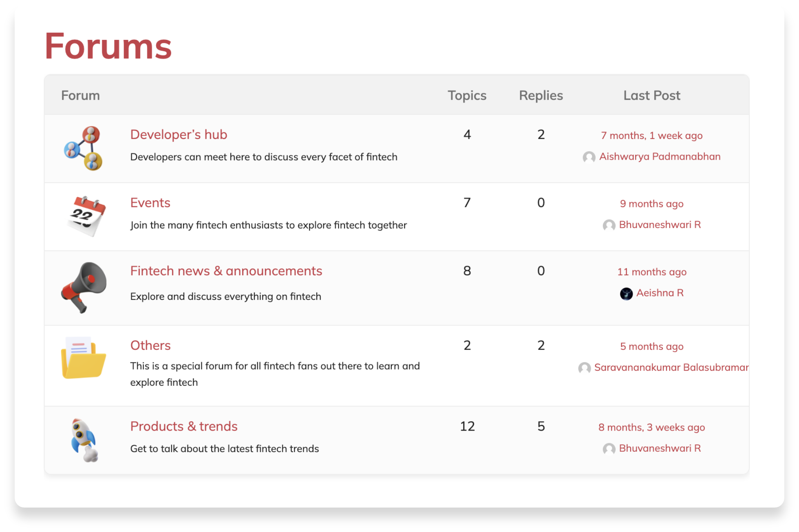Screen dimensions: 799x532
Task: Visit Aishwarya Padmanabhan's profile name
Action: [x=660, y=156]
